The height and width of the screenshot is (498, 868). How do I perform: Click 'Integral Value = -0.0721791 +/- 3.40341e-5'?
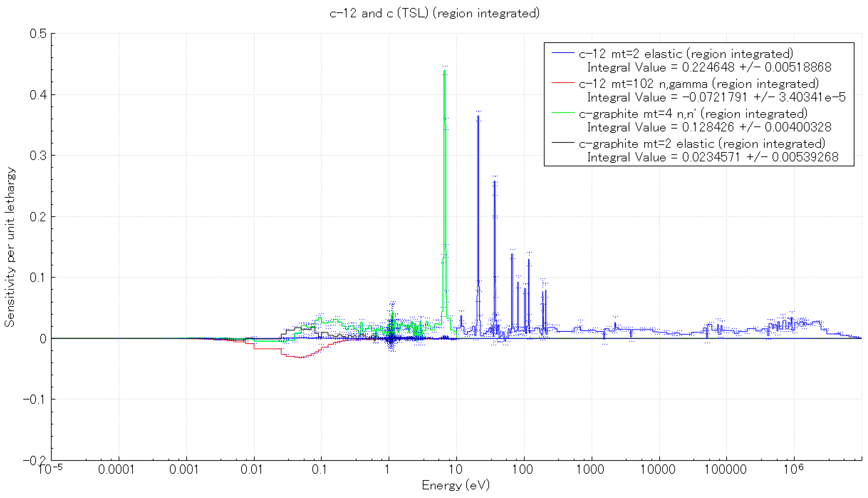pos(716,97)
